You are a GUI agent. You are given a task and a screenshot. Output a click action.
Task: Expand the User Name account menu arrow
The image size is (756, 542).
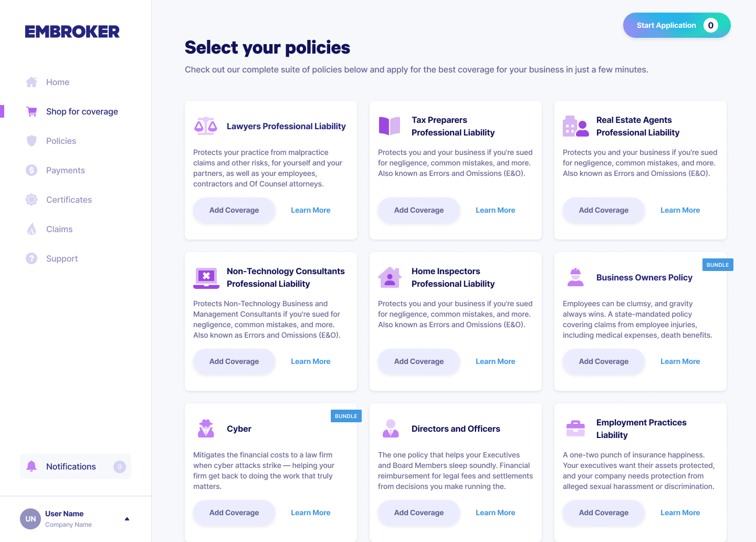(x=127, y=519)
